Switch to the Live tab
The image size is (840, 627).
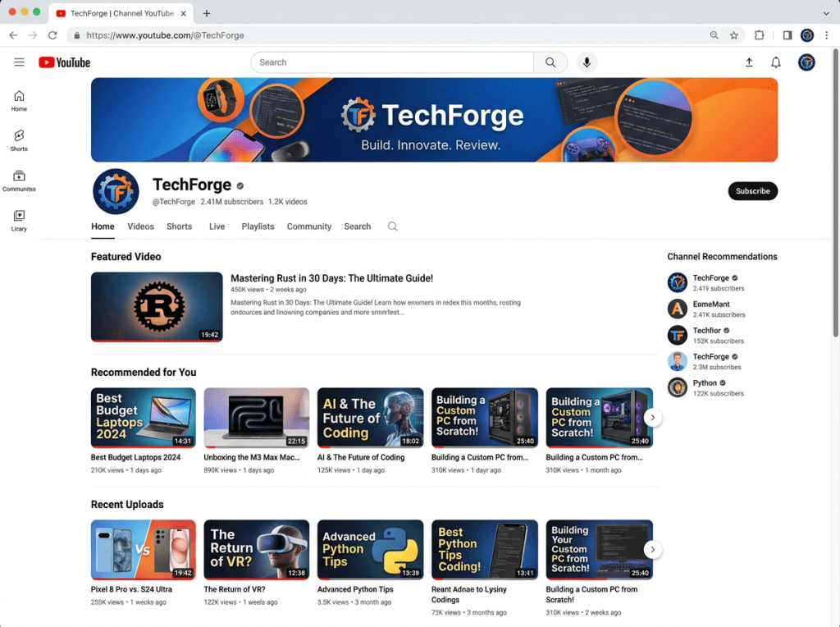[x=217, y=227]
